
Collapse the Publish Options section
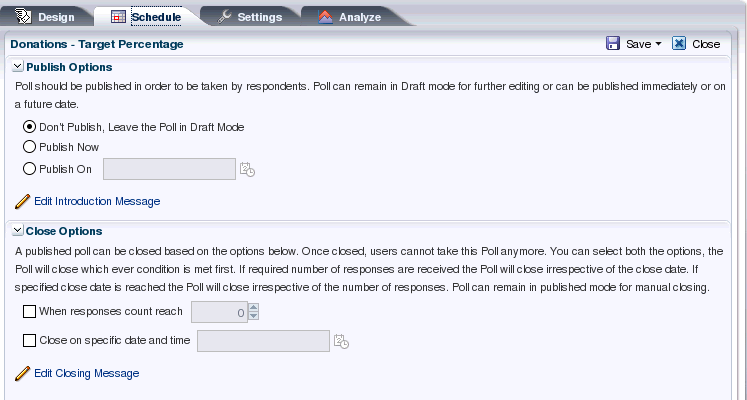[x=17, y=67]
